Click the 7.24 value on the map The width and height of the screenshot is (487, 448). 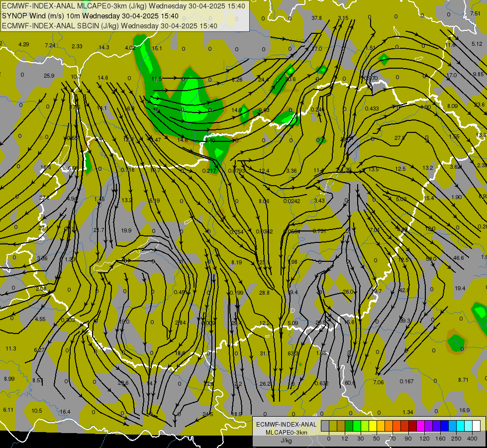pyautogui.click(x=50, y=45)
